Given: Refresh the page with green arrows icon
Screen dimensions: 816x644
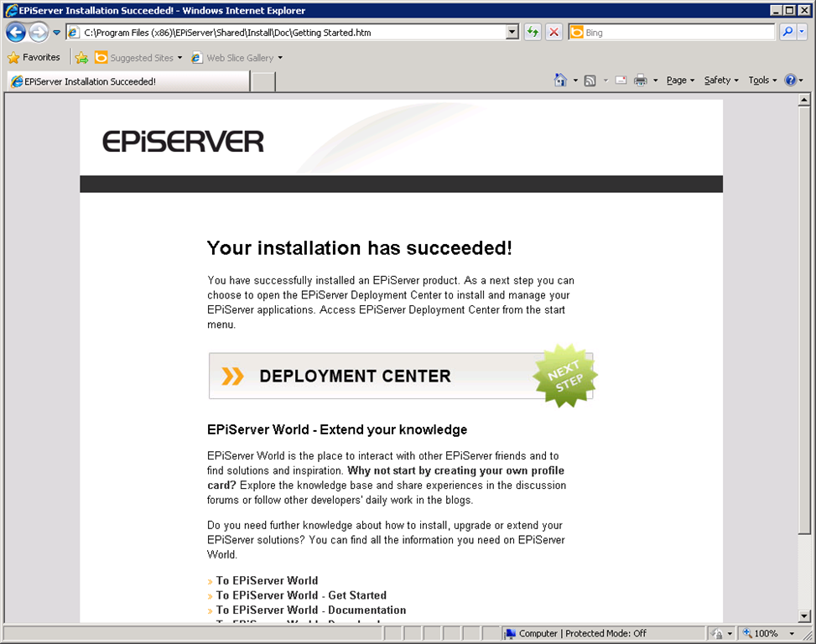Looking at the screenshot, I should 533,32.
